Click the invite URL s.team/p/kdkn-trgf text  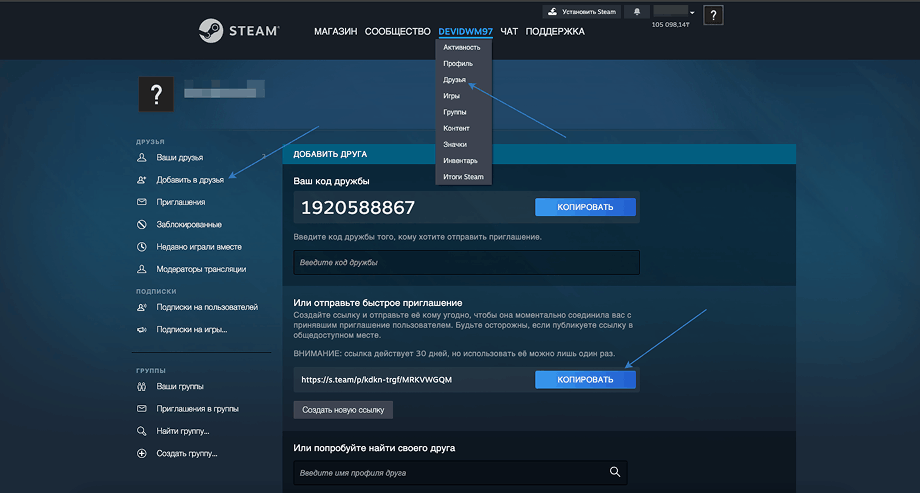[377, 380]
